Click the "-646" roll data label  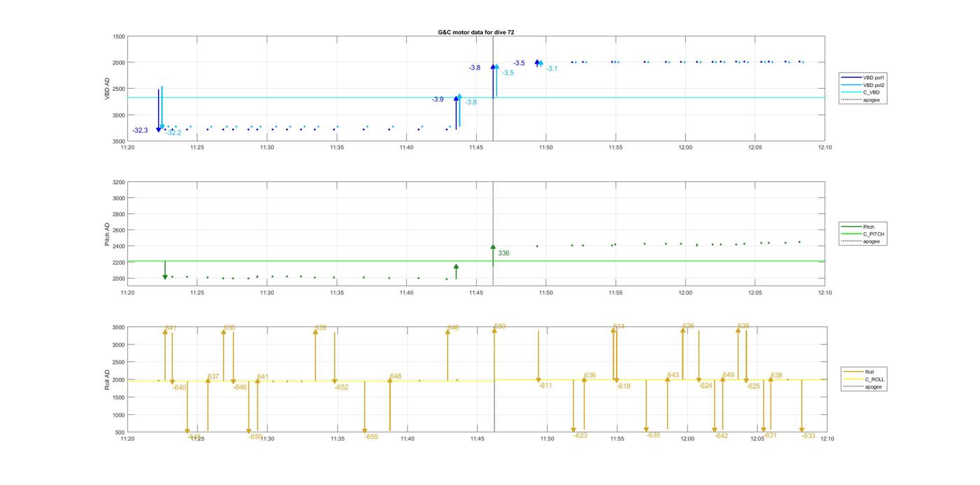click(240, 388)
